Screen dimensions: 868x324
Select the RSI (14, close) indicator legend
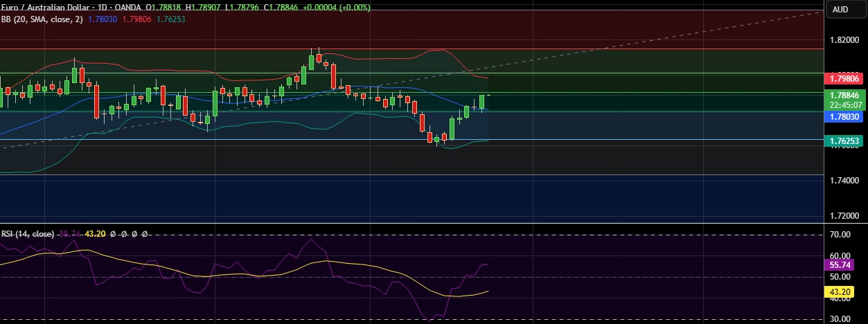pos(28,234)
